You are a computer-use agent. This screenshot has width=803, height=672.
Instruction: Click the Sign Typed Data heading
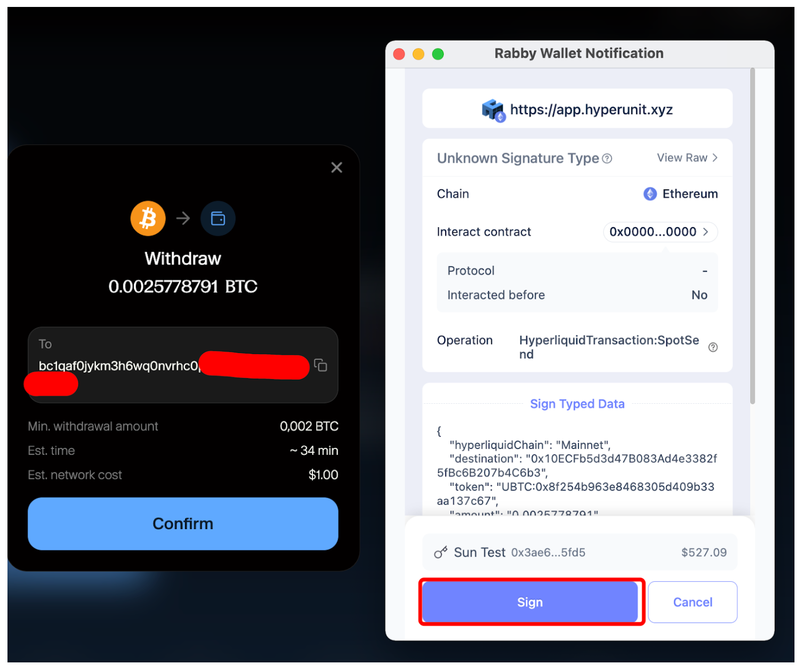pos(577,404)
